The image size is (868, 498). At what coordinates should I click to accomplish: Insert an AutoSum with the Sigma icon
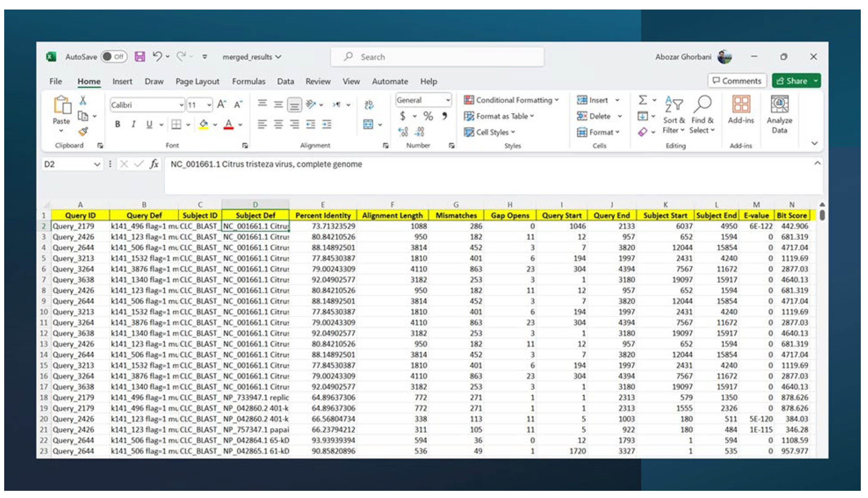pyautogui.click(x=642, y=100)
